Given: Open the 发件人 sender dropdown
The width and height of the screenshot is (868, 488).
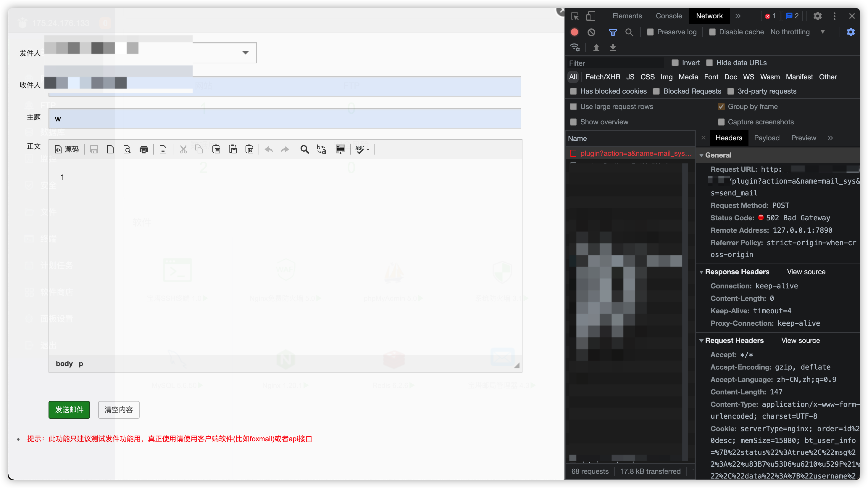Looking at the screenshot, I should tap(246, 53).
